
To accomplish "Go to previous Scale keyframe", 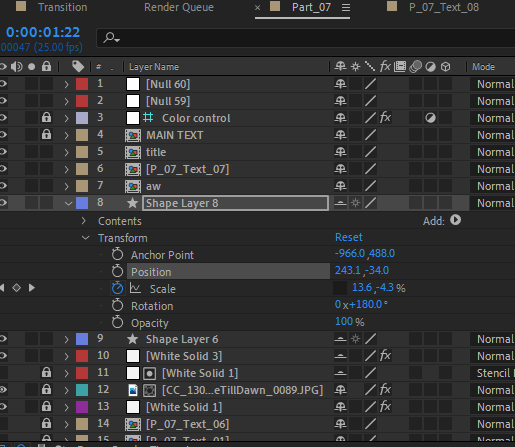I will click(x=2, y=288).
